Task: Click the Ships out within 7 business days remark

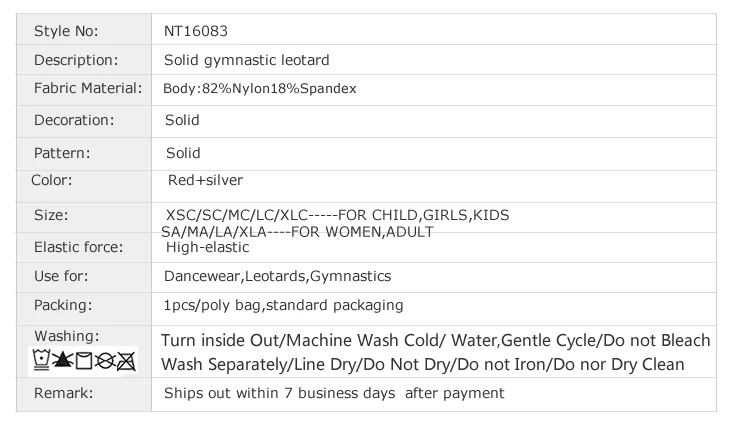Action: pos(334,393)
